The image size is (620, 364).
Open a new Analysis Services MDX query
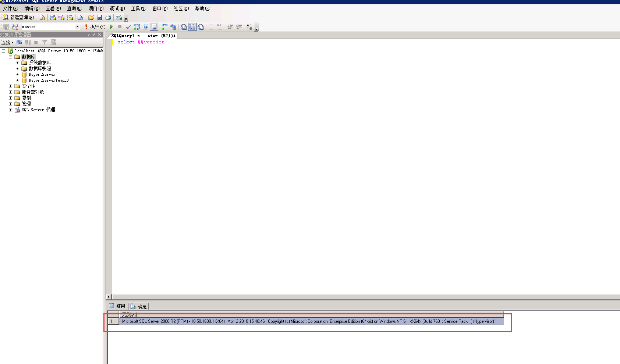(53, 17)
